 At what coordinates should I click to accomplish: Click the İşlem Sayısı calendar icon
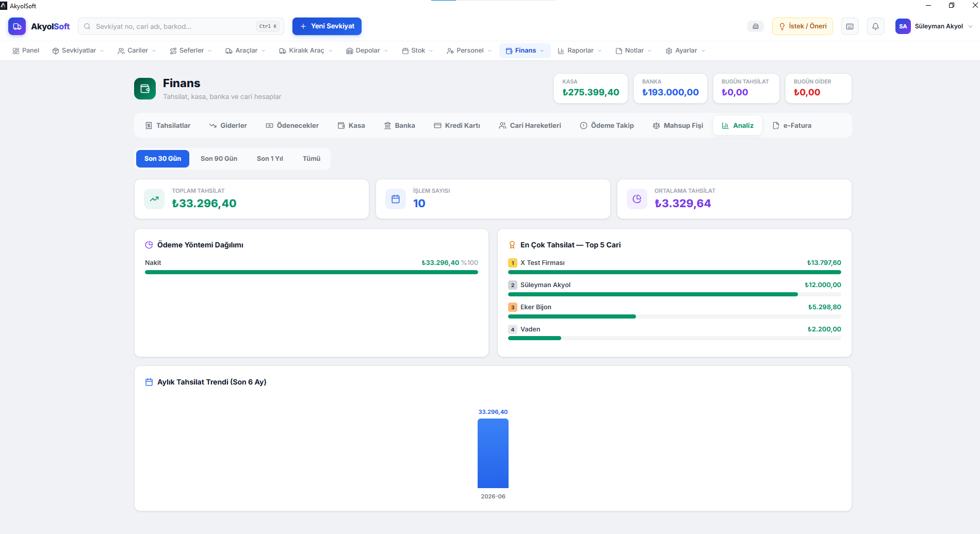pos(396,199)
